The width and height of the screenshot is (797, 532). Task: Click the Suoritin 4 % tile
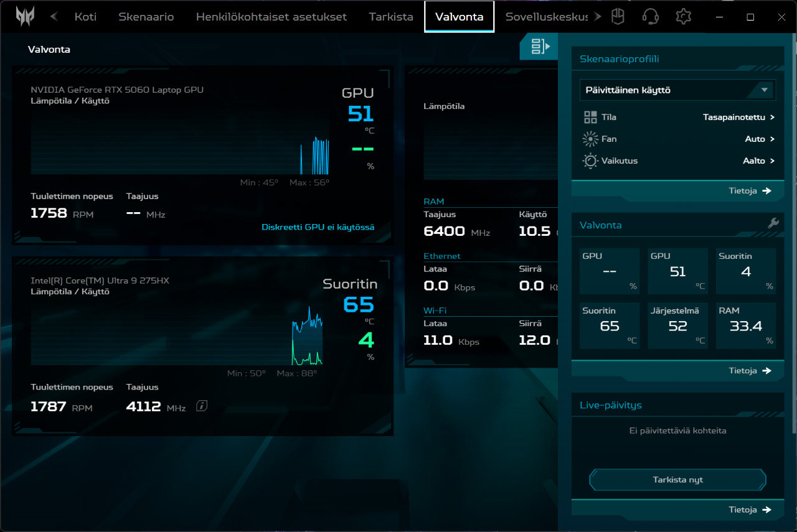[x=746, y=271]
